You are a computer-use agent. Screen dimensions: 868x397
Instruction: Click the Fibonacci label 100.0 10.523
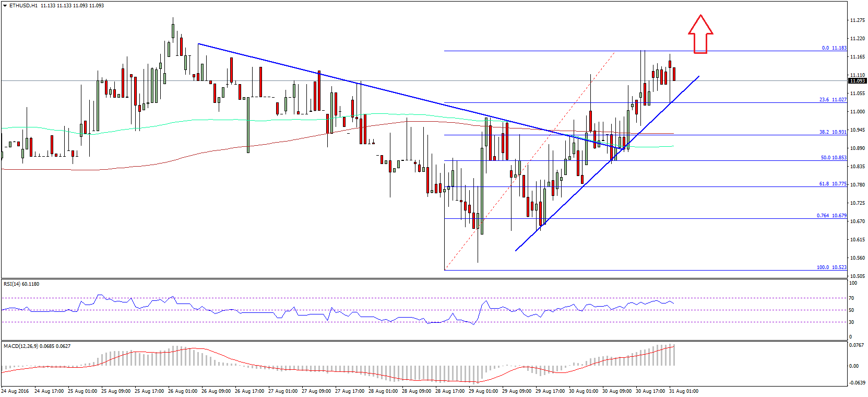(831, 267)
